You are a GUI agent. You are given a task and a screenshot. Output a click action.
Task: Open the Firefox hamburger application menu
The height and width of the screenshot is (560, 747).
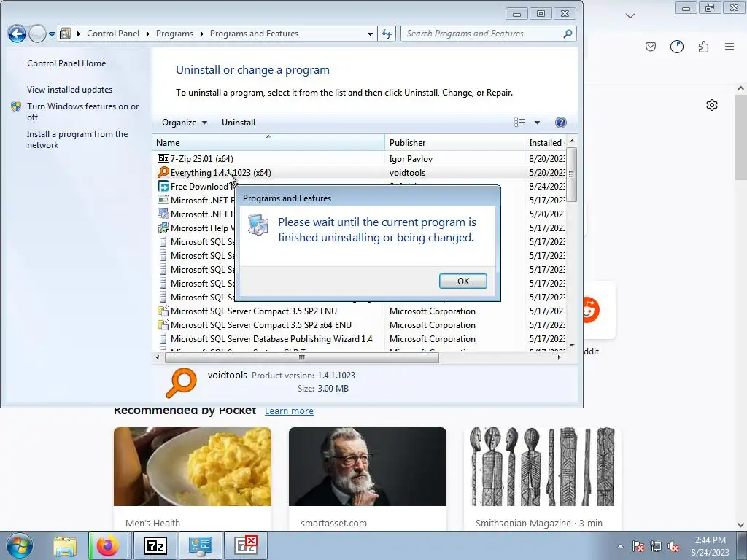tap(729, 47)
